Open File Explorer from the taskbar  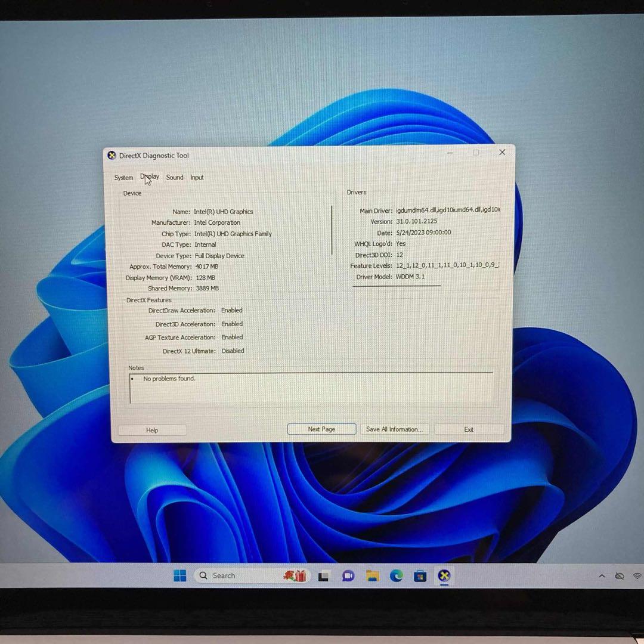click(373, 576)
